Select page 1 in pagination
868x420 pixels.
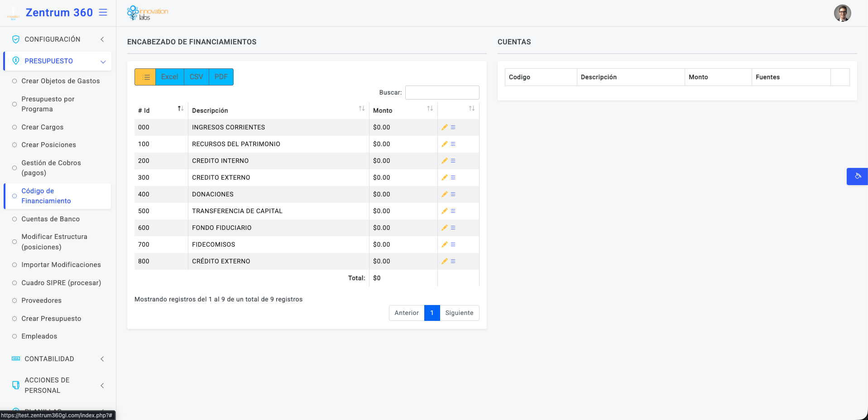432,313
